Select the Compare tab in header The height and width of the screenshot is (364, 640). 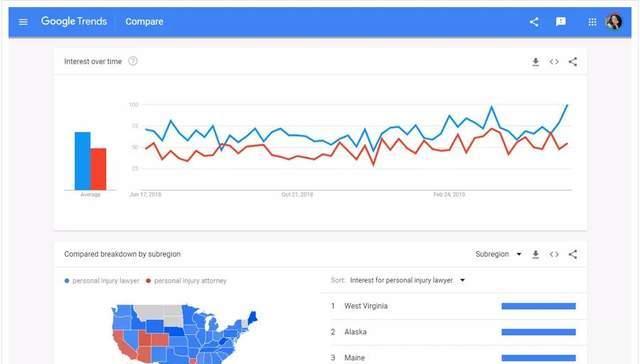click(144, 22)
